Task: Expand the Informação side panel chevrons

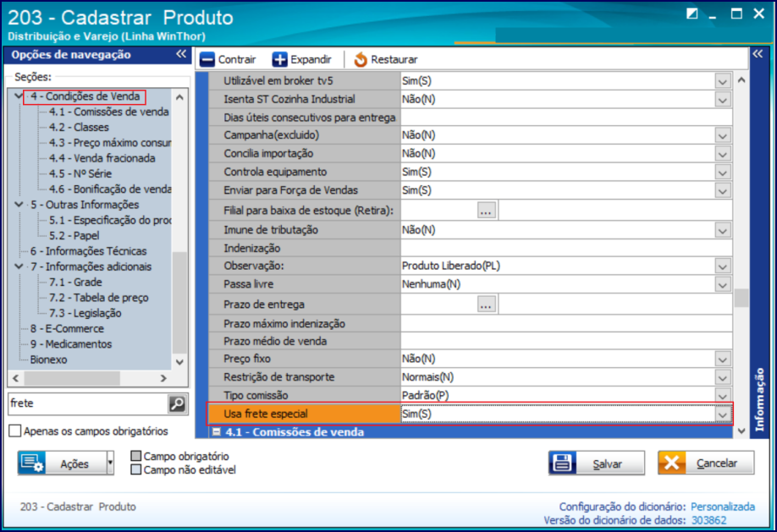Action: [x=758, y=54]
